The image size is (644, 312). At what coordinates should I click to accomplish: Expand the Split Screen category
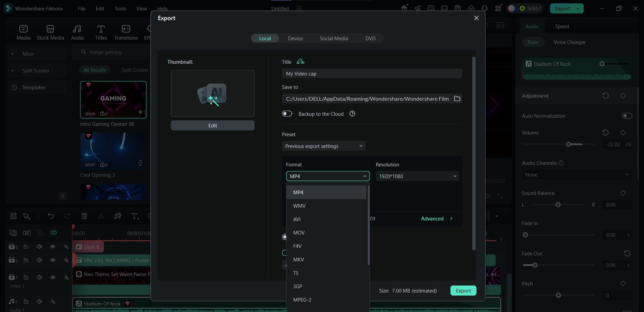pos(12,70)
